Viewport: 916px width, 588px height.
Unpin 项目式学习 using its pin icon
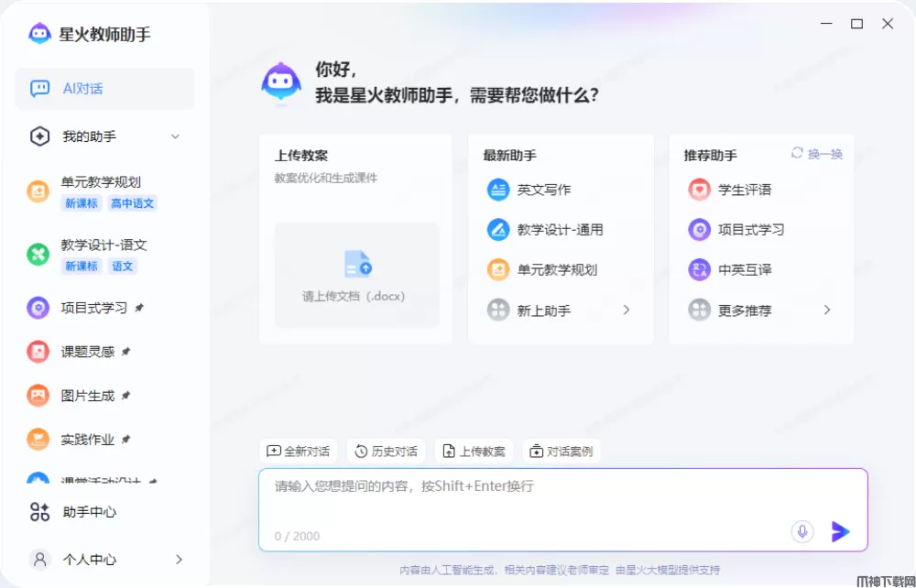[x=136, y=308]
